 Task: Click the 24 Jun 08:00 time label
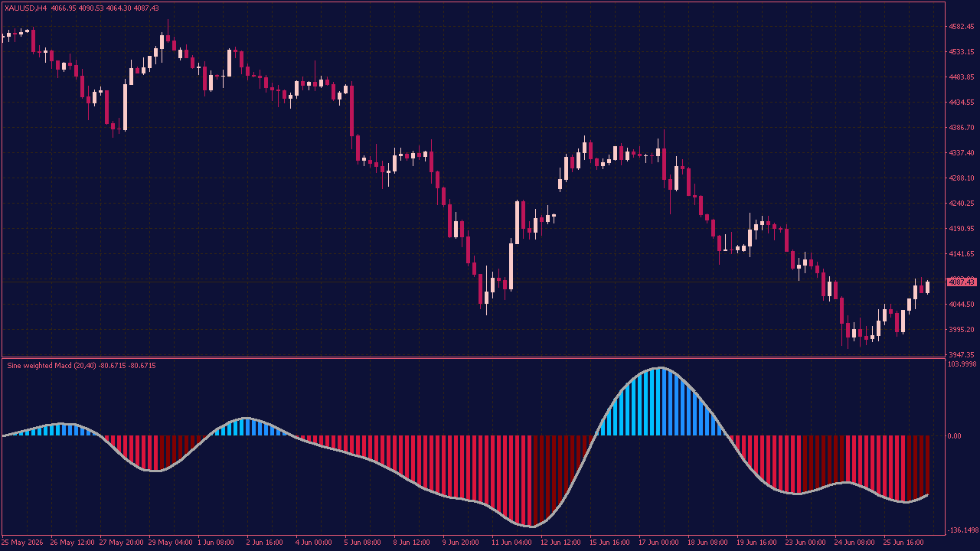click(x=855, y=543)
